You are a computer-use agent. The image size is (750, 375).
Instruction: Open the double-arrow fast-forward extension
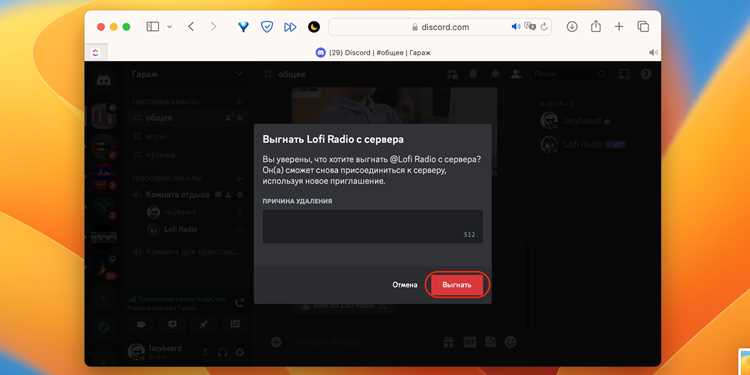click(x=290, y=27)
